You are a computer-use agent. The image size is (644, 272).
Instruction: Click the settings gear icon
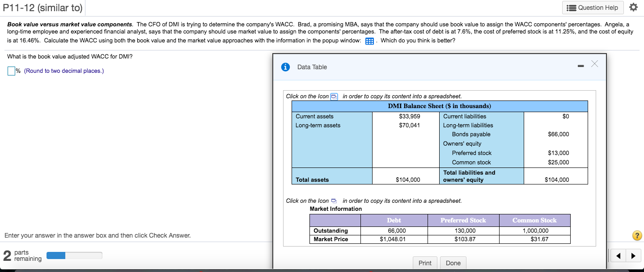(633, 7)
